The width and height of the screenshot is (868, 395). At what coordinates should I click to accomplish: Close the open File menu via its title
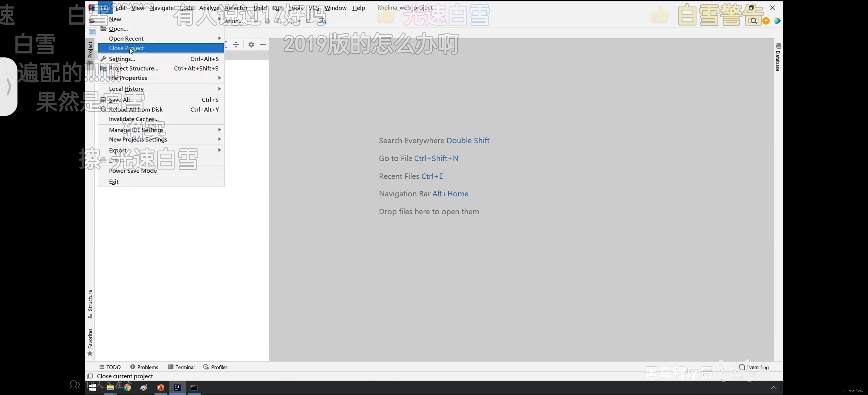(x=105, y=8)
